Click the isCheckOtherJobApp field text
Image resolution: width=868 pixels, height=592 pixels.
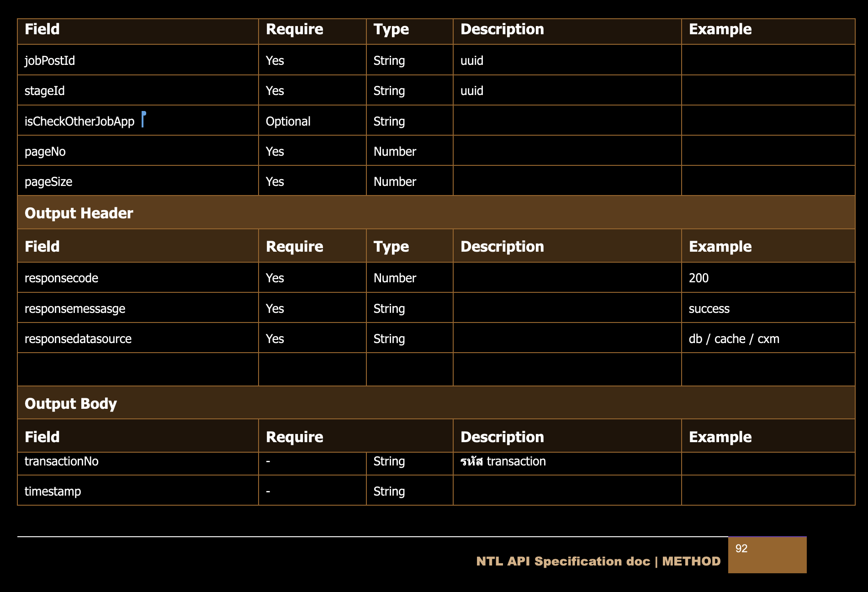pyautogui.click(x=79, y=122)
